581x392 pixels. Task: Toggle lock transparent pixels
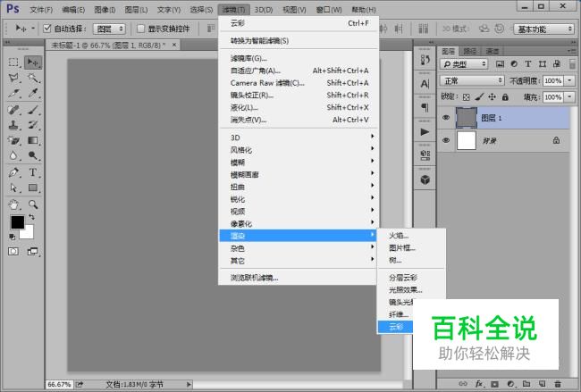click(466, 97)
